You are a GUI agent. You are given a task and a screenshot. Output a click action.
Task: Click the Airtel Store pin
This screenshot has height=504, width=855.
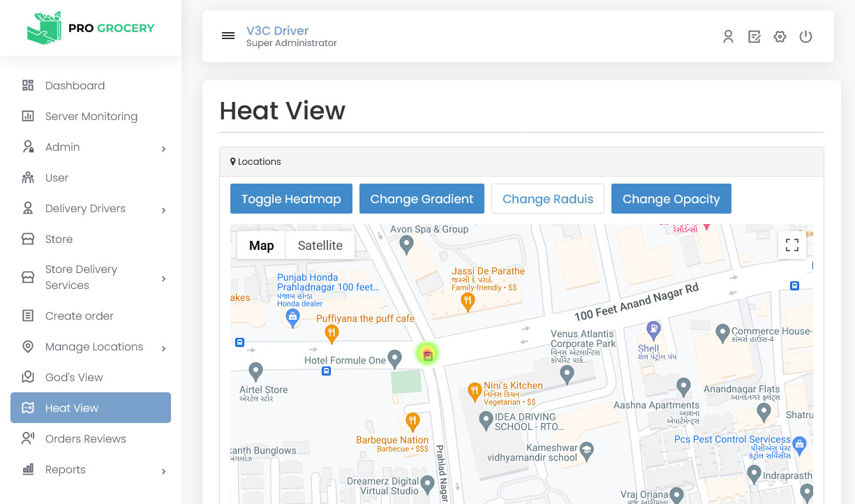click(255, 371)
